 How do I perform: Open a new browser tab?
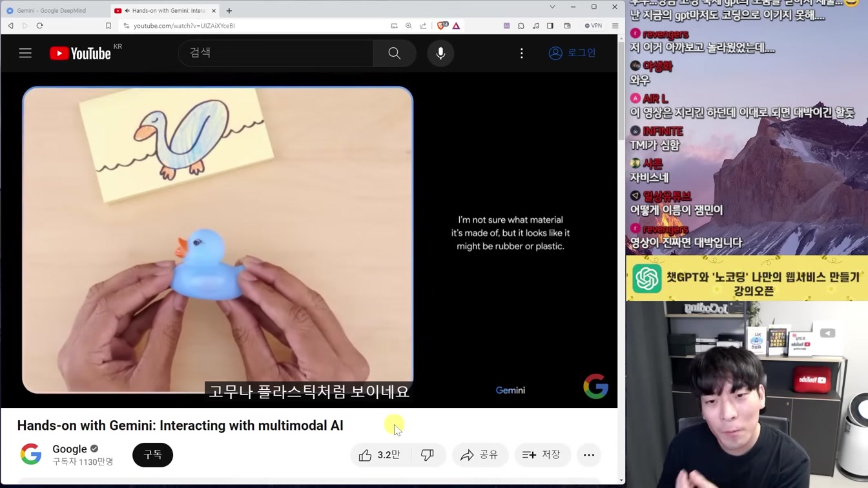229,10
